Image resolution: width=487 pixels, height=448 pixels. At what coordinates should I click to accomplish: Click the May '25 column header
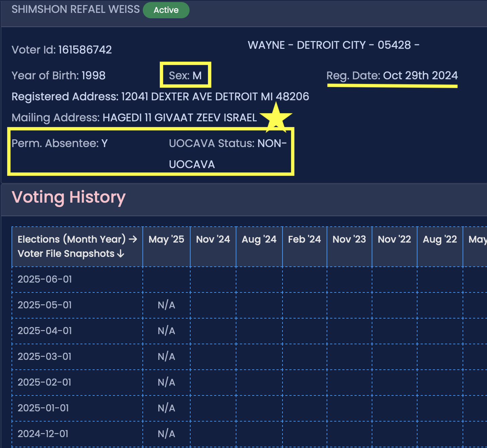point(167,247)
